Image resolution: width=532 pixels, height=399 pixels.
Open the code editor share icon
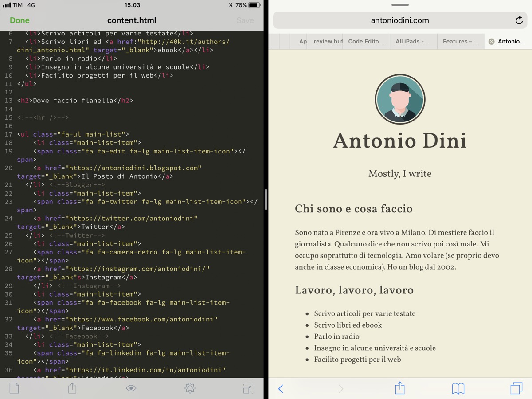[x=72, y=388]
